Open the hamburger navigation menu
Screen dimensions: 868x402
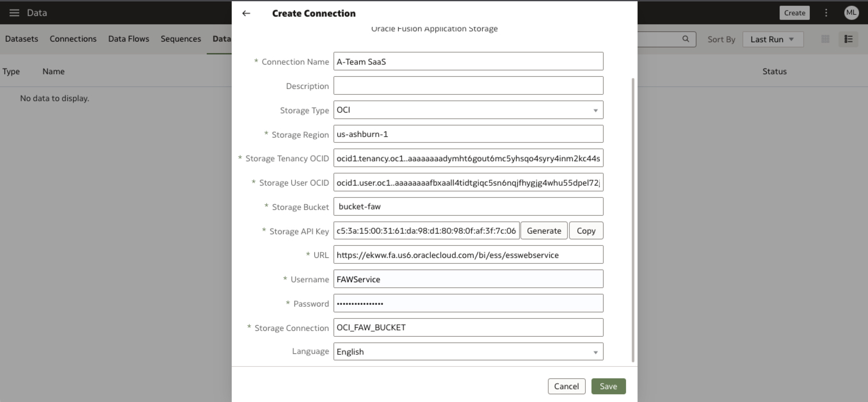tap(14, 13)
